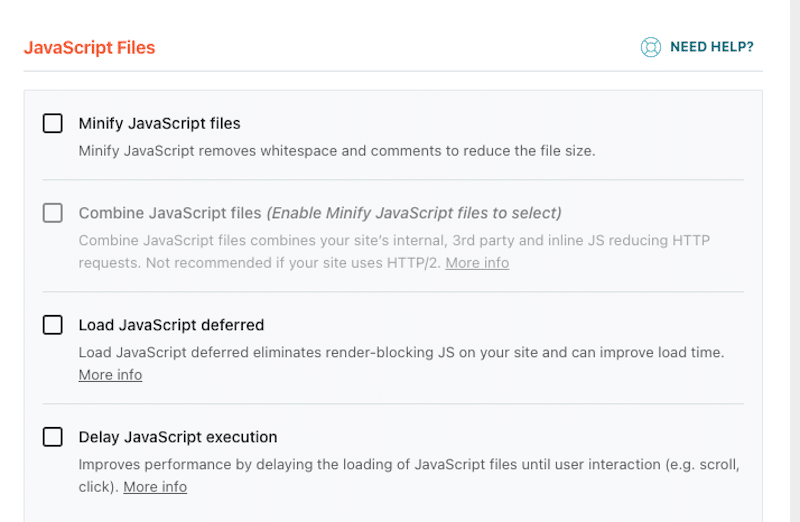
Task: Enable the Load JavaScript deferred checkbox
Action: click(53, 325)
